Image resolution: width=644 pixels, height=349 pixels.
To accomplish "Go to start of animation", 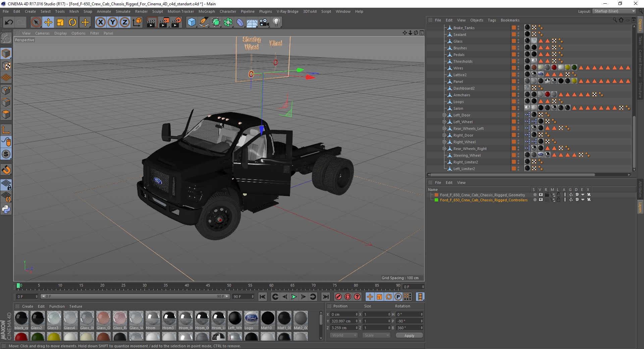I will [x=263, y=297].
